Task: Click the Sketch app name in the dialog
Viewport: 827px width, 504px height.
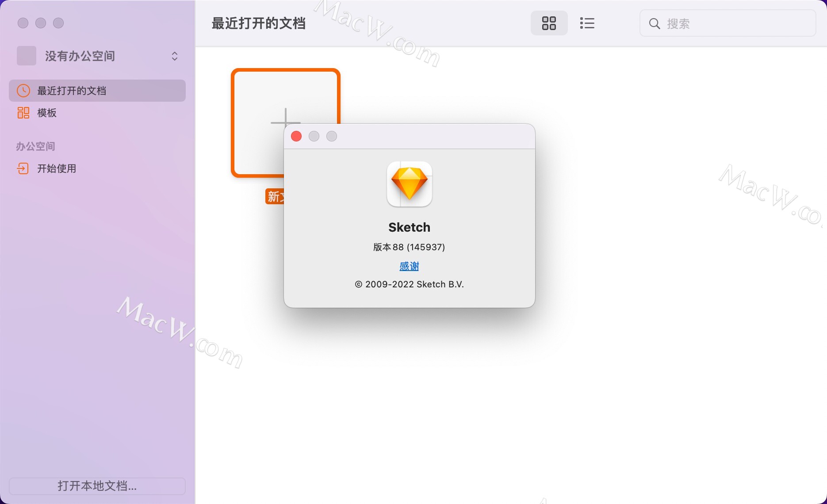Action: 409,227
